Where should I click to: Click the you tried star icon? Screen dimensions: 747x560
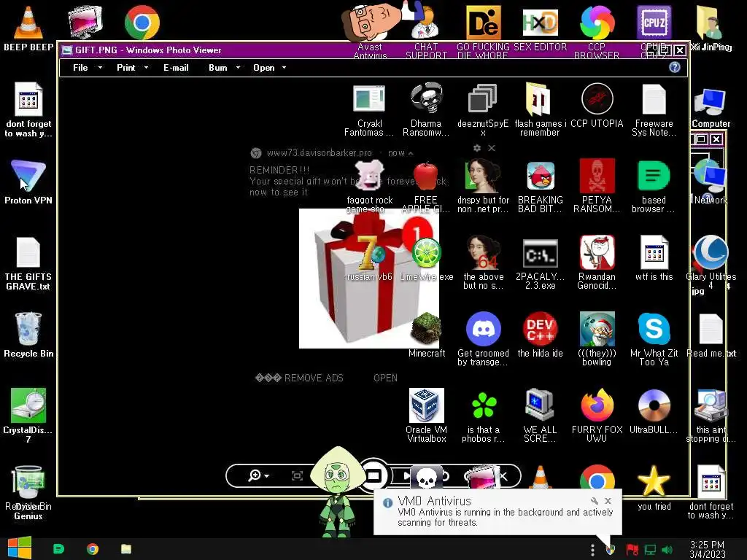(654, 481)
